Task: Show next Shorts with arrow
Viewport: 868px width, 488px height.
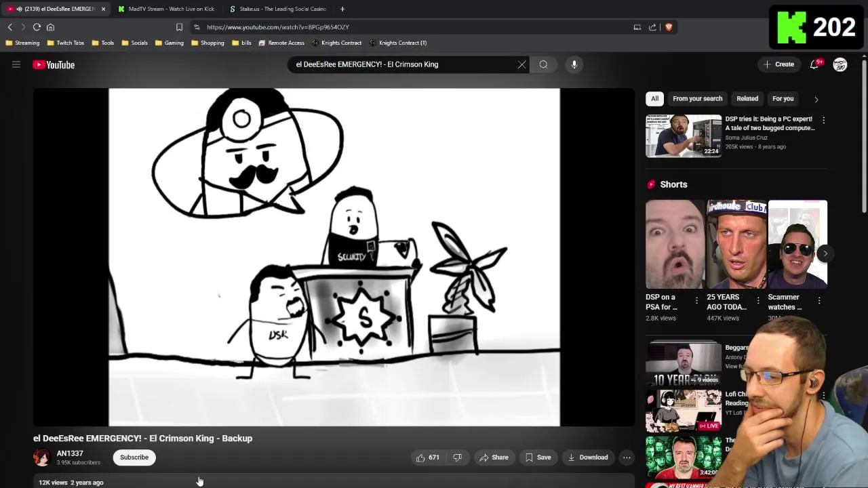Action: pyautogui.click(x=825, y=253)
